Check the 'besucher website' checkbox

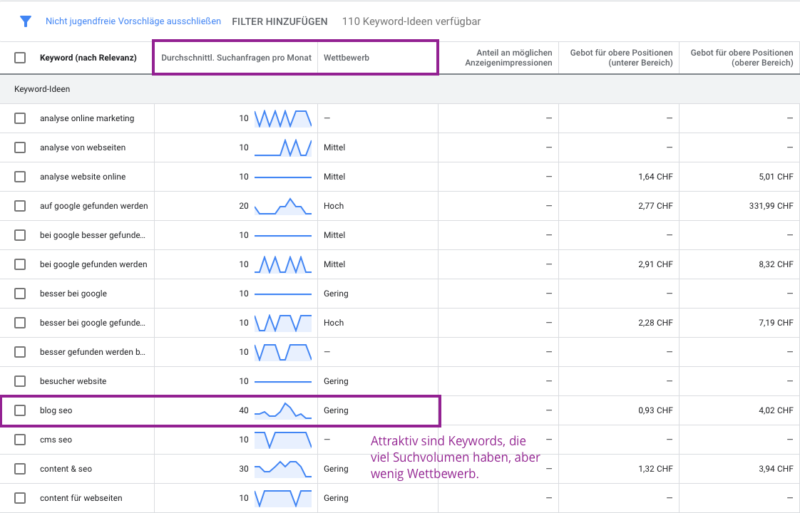pos(20,381)
